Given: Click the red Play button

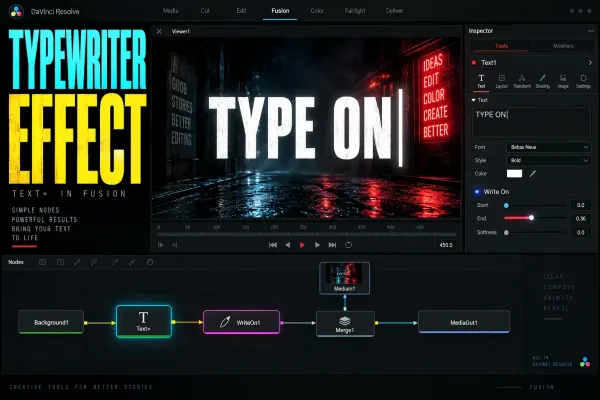Looking at the screenshot, I should [302, 245].
